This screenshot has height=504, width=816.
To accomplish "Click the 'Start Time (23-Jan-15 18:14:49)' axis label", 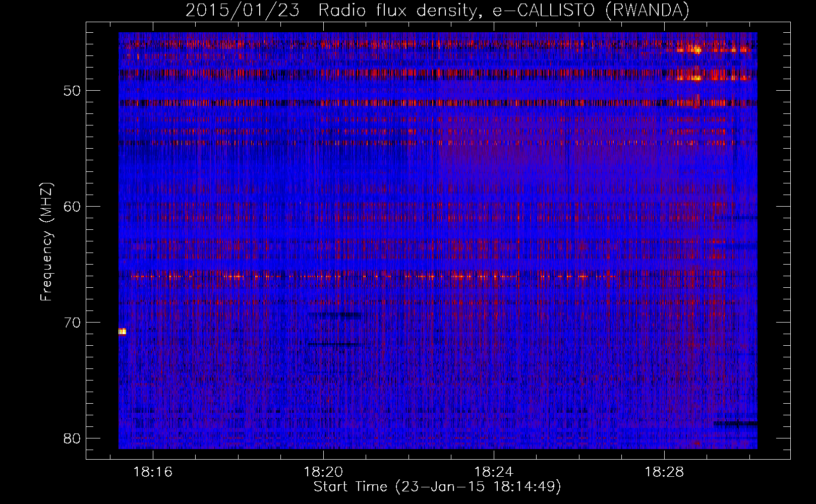I will tap(437, 487).
